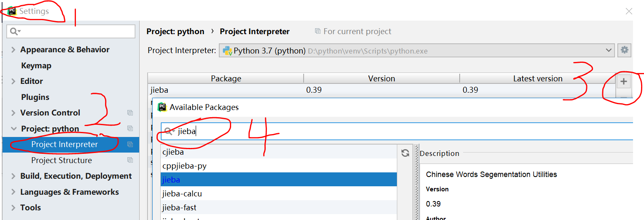Open the Keymap settings page
The image size is (644, 220).
pos(36,66)
